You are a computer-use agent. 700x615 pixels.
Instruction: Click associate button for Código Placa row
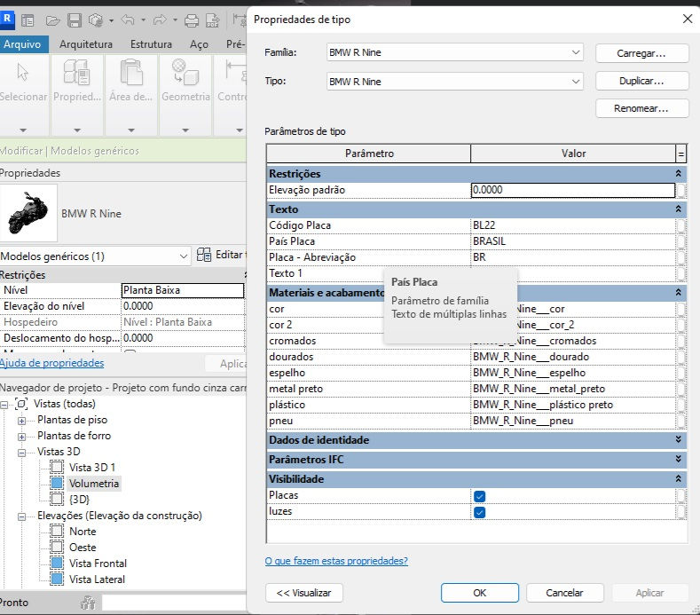click(680, 225)
